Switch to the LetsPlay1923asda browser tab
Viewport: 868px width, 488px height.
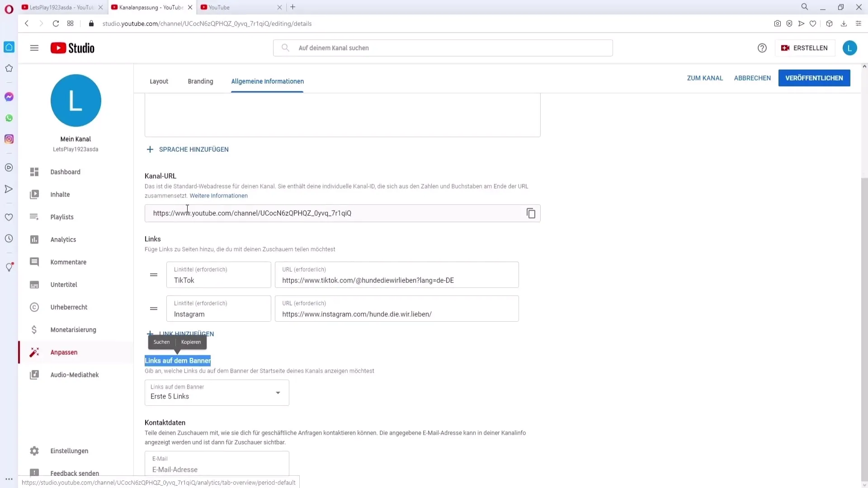click(x=61, y=7)
